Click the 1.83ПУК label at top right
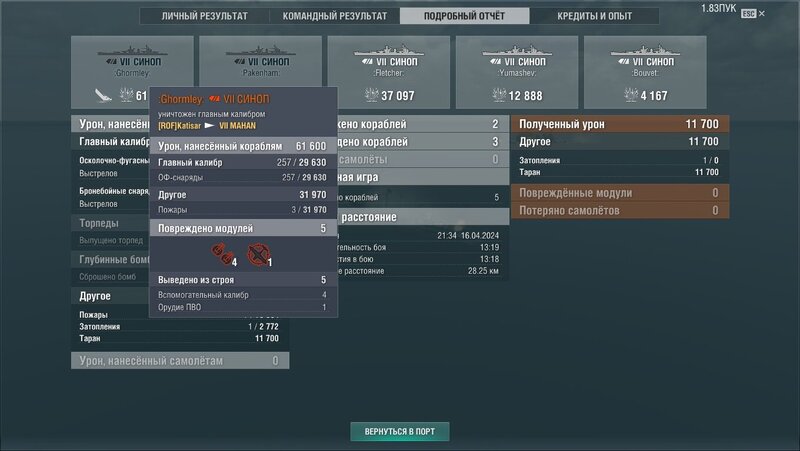 (718, 8)
